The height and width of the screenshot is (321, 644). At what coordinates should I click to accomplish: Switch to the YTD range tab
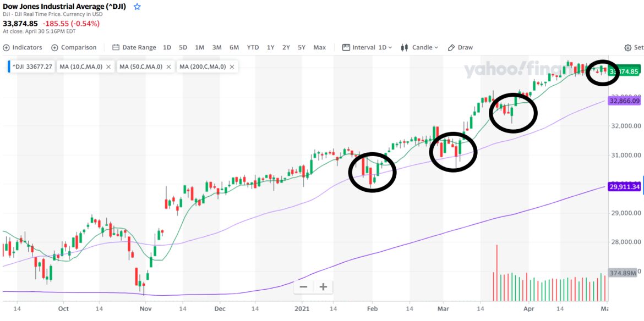(x=253, y=47)
